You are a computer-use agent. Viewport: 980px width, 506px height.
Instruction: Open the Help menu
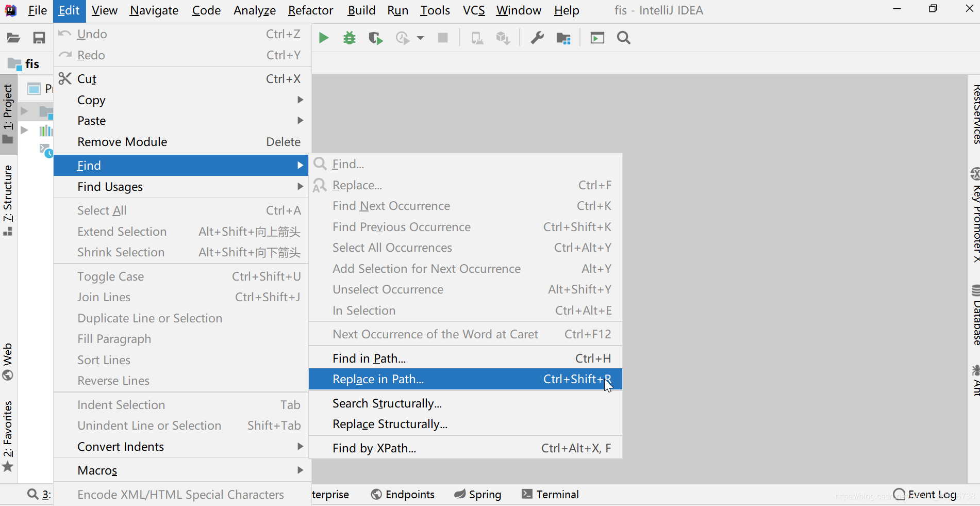tap(567, 10)
